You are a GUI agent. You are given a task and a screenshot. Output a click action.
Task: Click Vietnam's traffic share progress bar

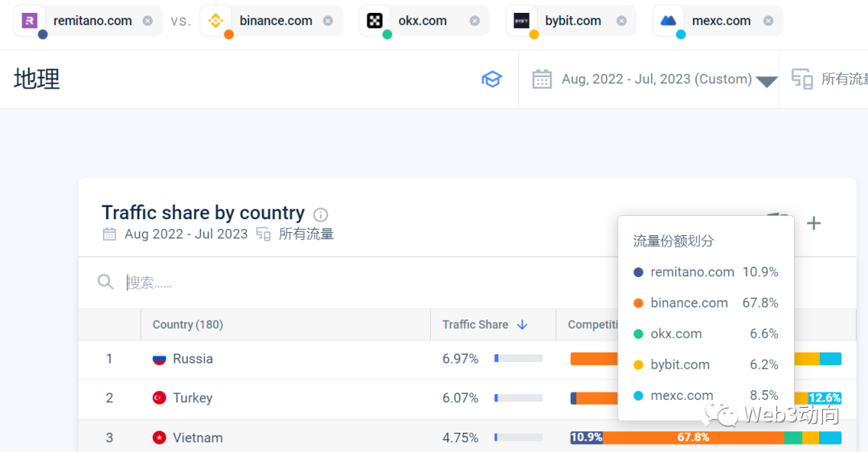[518, 438]
